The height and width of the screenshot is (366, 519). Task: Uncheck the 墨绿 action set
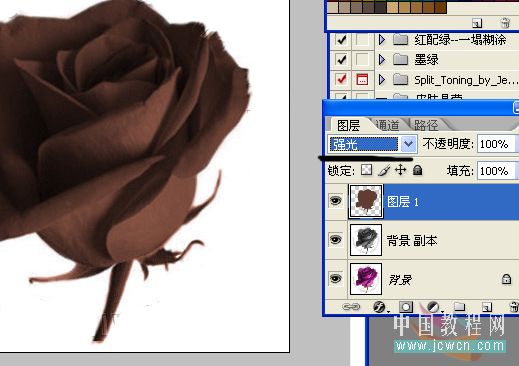pos(341,60)
